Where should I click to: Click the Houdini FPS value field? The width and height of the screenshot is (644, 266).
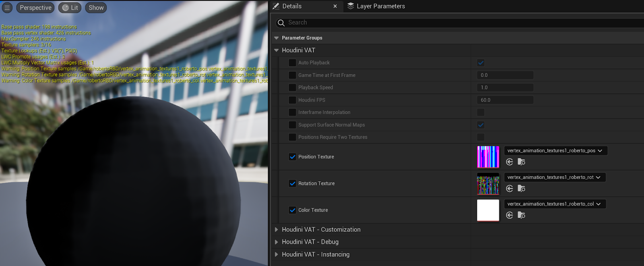tap(505, 100)
